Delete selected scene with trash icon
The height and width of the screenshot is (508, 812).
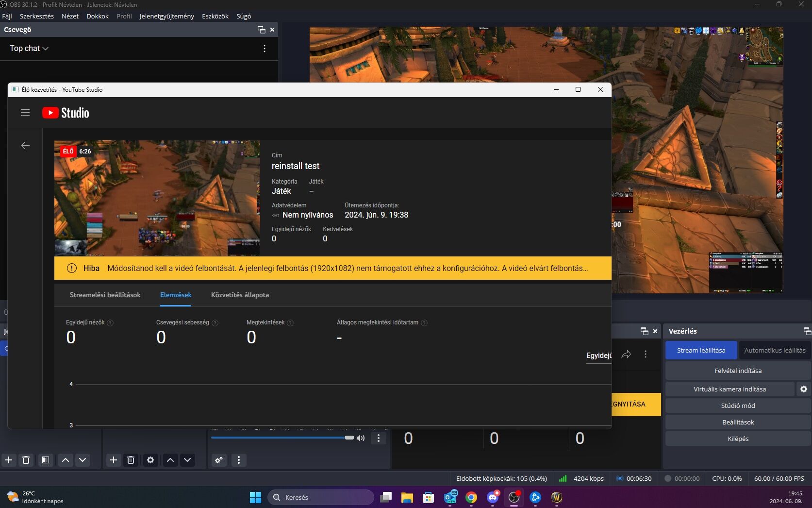26,460
